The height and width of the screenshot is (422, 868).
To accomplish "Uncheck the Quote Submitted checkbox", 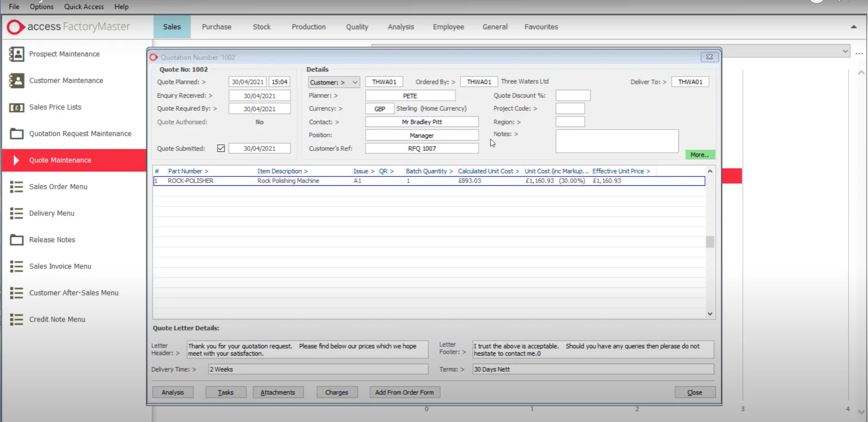I will (221, 148).
